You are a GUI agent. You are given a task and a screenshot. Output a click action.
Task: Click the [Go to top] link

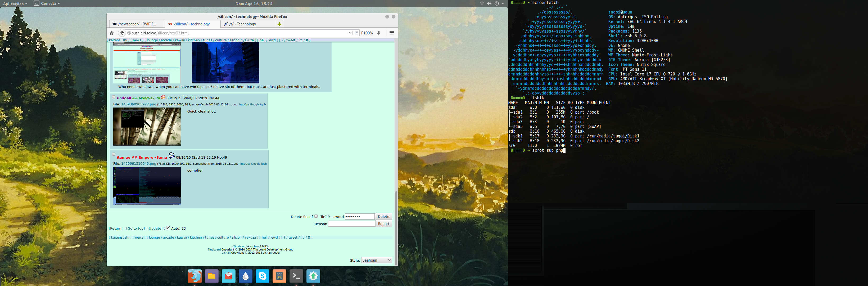point(135,228)
